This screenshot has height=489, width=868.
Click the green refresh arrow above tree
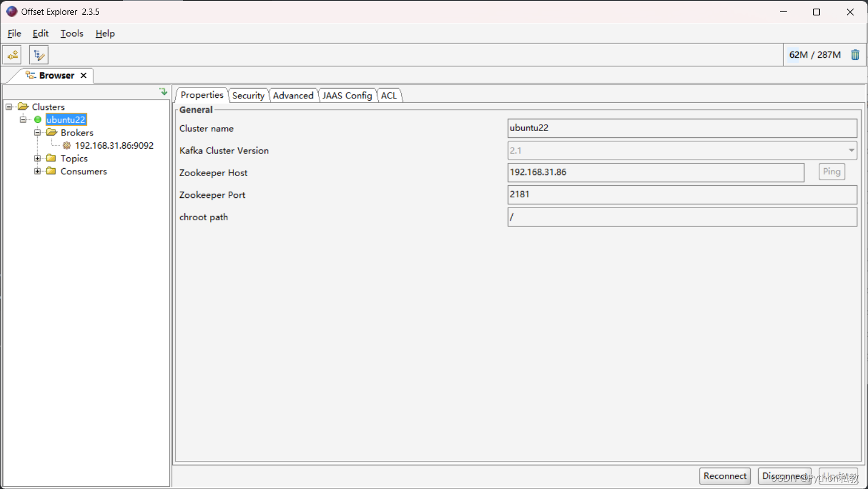coord(163,92)
